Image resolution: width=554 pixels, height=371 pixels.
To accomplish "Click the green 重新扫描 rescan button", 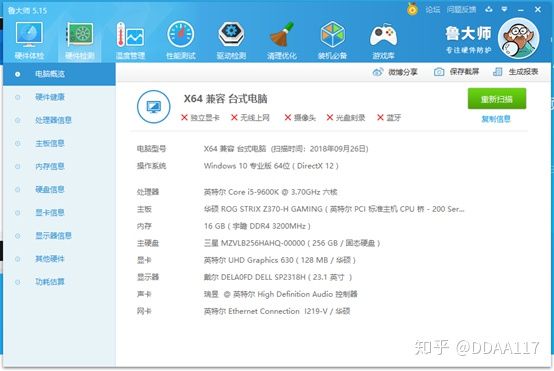I will [x=497, y=99].
